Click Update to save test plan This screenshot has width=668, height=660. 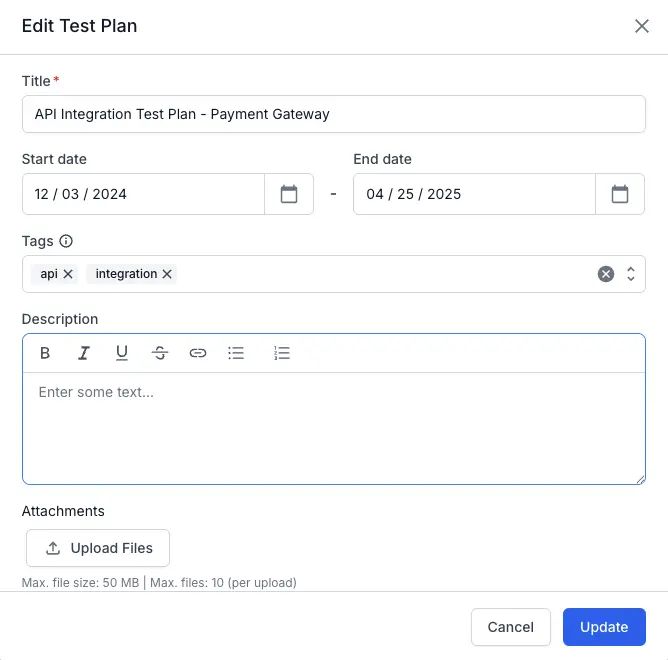(604, 627)
